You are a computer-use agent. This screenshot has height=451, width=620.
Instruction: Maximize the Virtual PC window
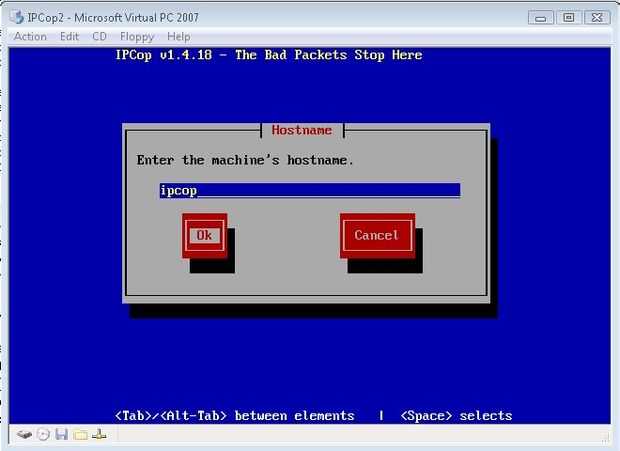click(569, 18)
